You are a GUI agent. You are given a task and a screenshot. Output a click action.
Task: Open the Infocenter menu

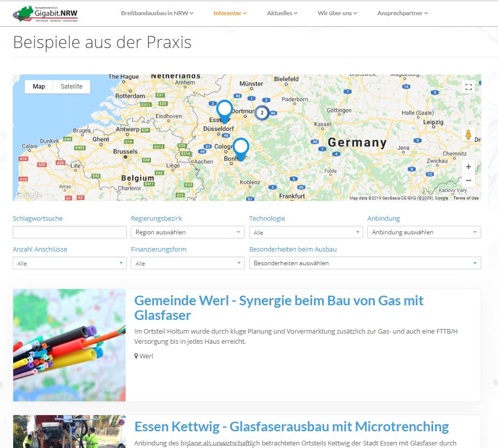pos(230,13)
